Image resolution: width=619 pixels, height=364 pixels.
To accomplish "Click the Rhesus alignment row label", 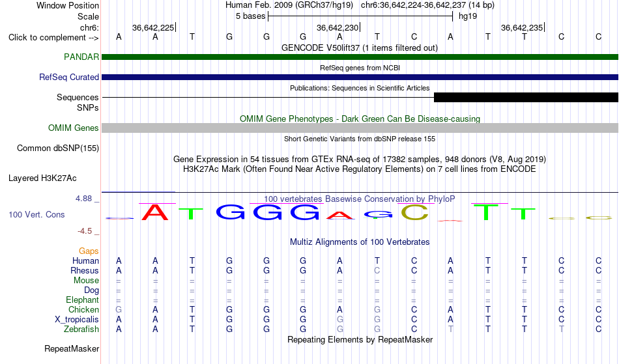I will point(85,270).
